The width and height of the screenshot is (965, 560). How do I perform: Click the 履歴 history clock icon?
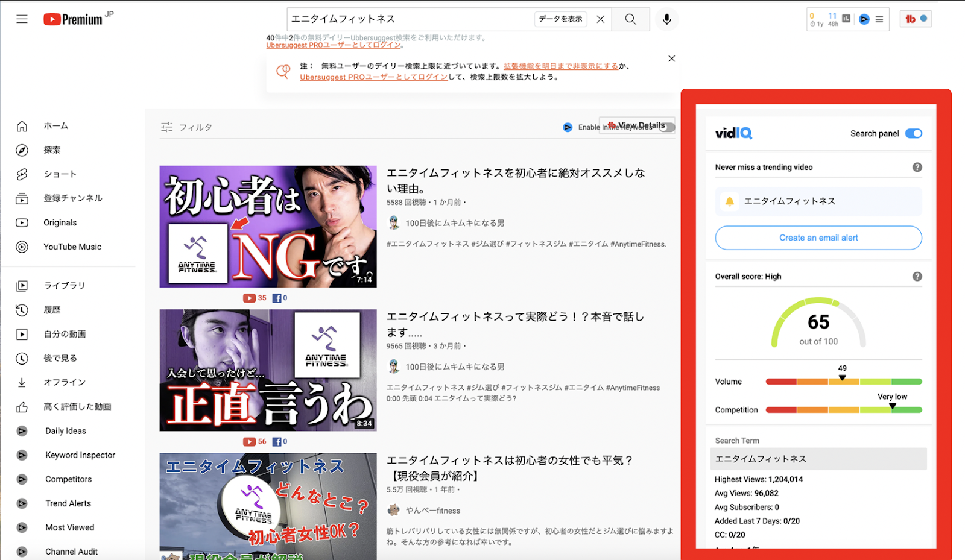tap(22, 310)
